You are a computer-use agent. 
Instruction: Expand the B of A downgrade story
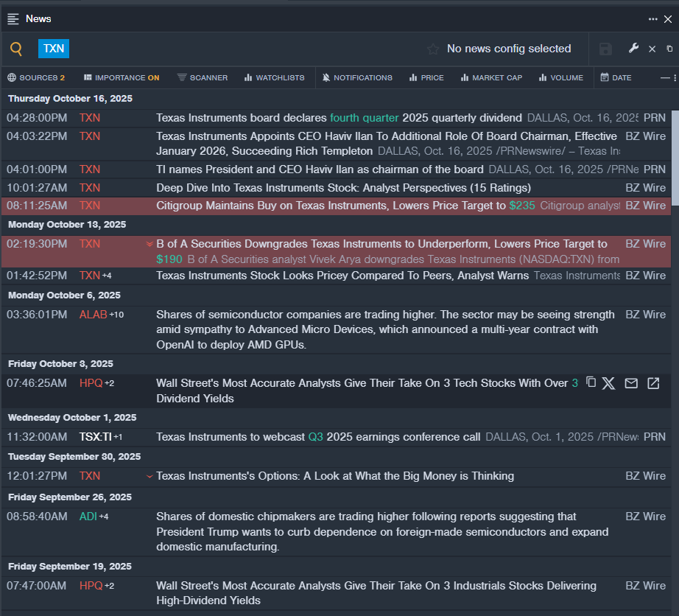(150, 244)
